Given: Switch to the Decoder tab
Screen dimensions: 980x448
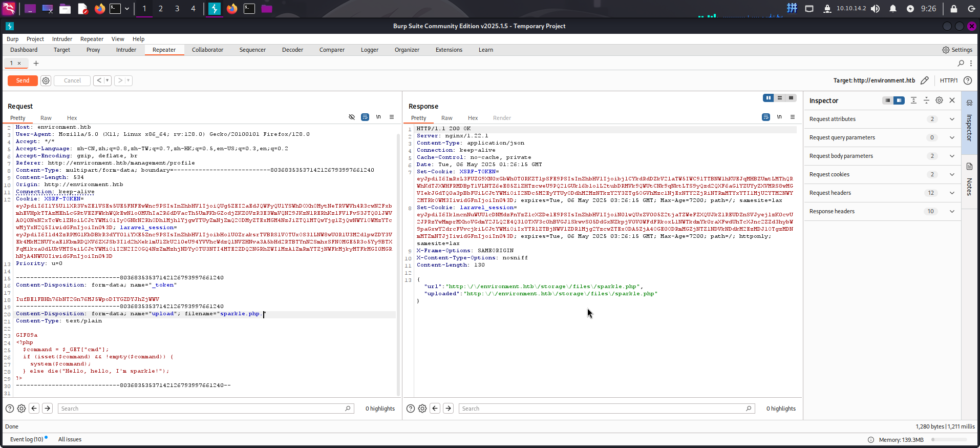Looking at the screenshot, I should 292,50.
